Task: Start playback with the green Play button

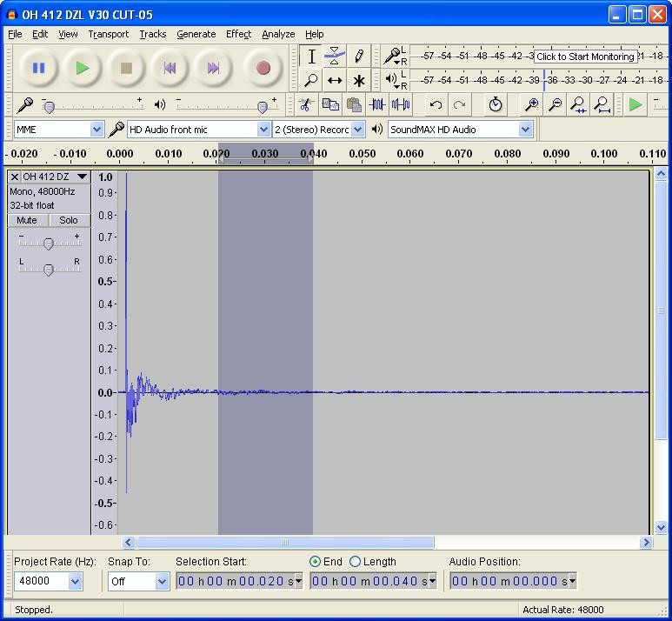Action: (x=83, y=68)
